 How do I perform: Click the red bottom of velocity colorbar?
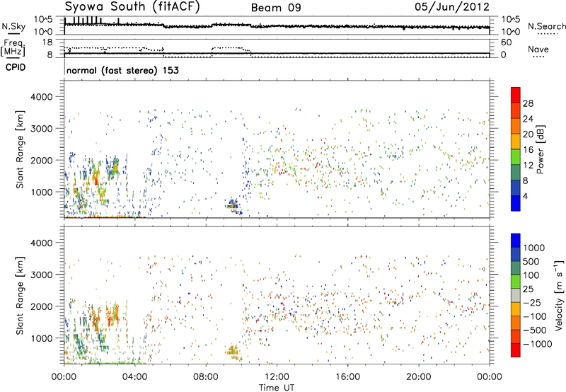[516, 350]
